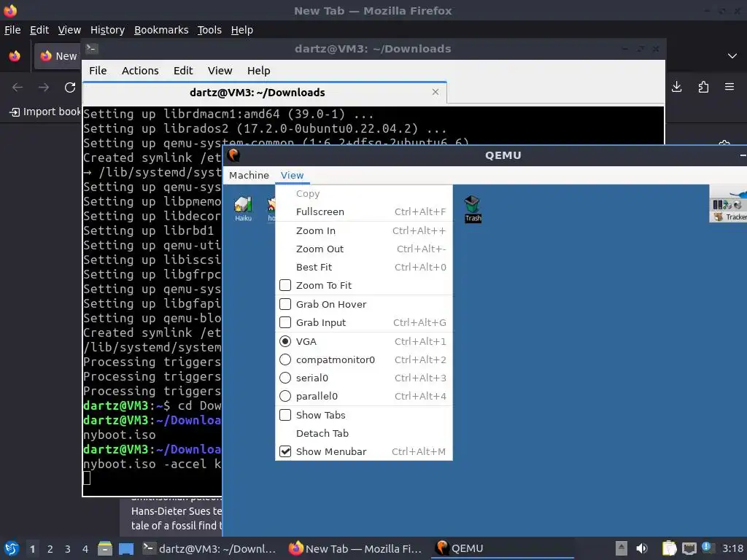
Task: Select the serial0 radio option
Action: coord(285,378)
